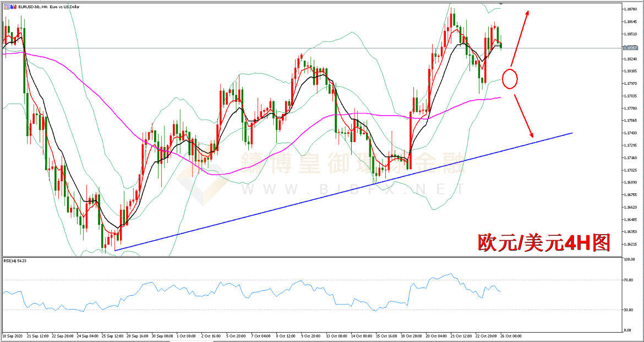The height and width of the screenshot is (342, 644).
Task: Click the 1.16215 price level label
Action: [631, 244]
